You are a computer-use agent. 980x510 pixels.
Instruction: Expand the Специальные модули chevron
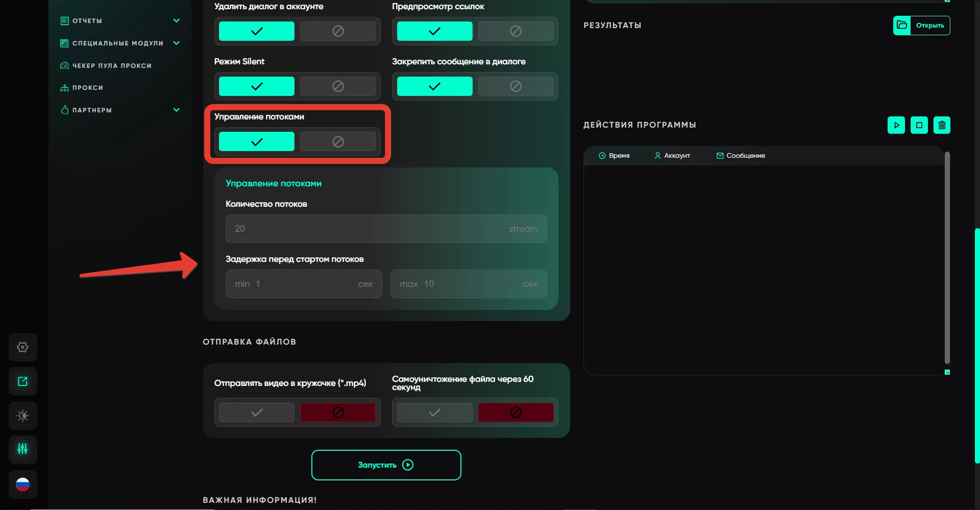point(177,43)
